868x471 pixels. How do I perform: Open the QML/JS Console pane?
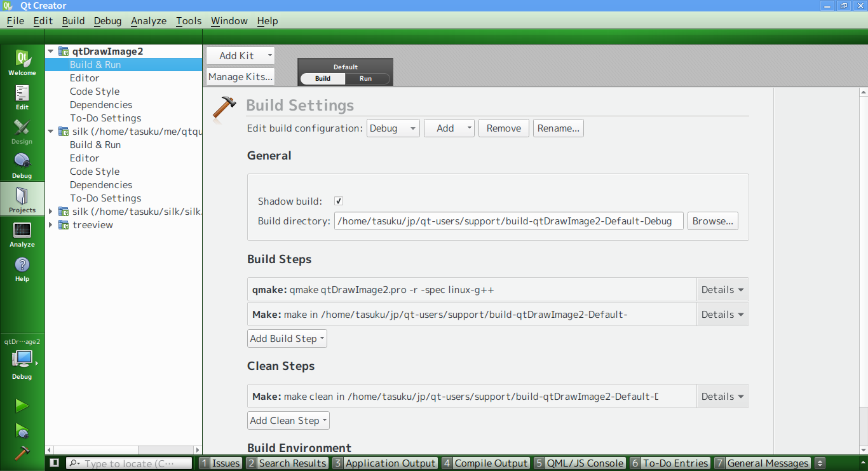point(580,463)
